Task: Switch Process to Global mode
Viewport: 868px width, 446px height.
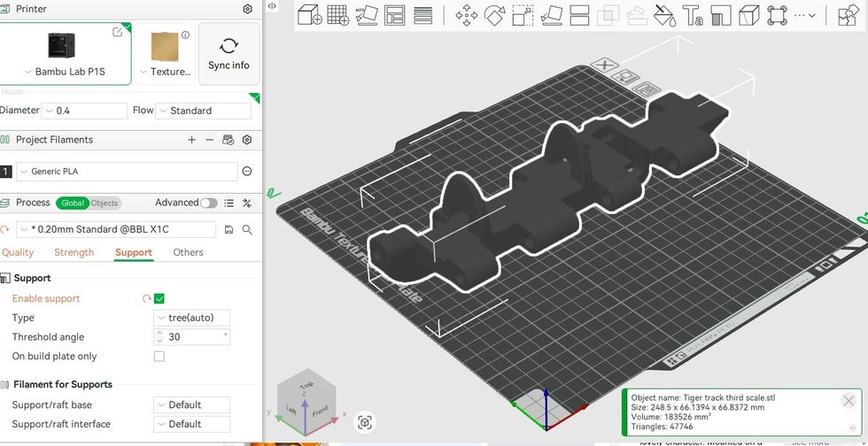Action: tap(73, 203)
